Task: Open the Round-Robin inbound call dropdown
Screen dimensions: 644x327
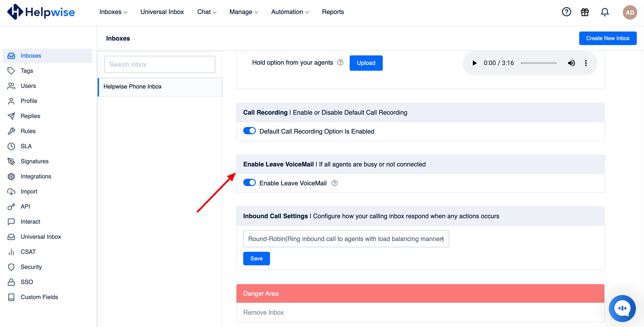Action: 346,239
